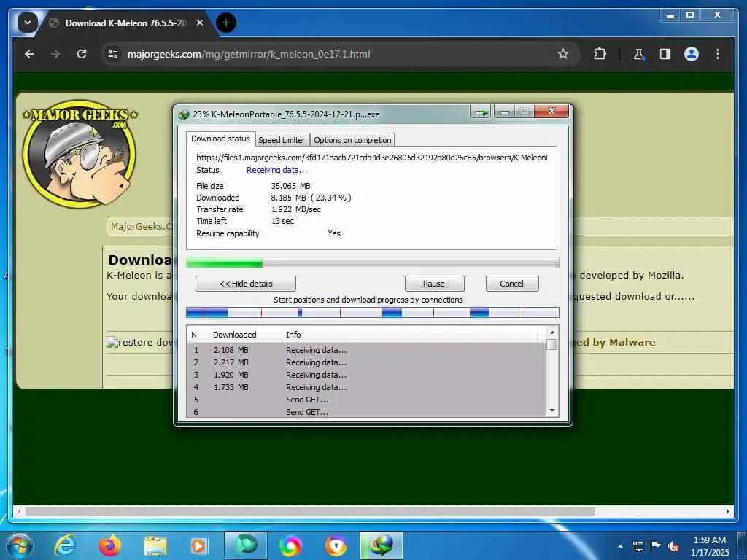Open the clock showing 1:59 AM

(x=710, y=546)
